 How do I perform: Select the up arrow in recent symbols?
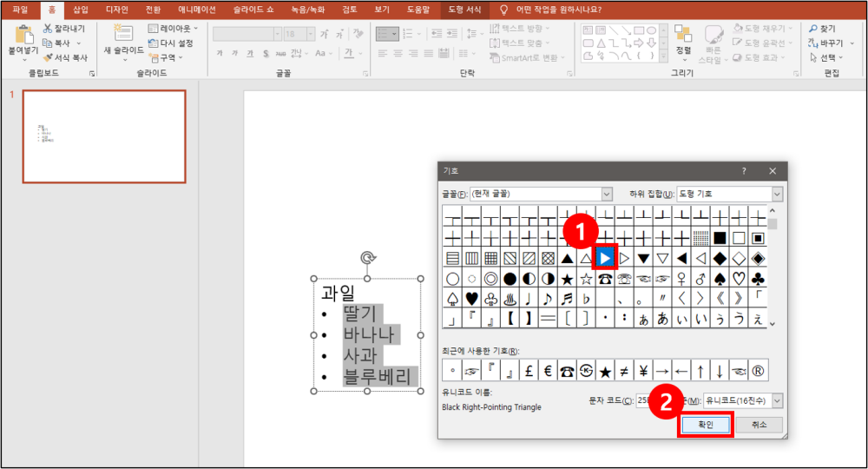[x=700, y=371]
